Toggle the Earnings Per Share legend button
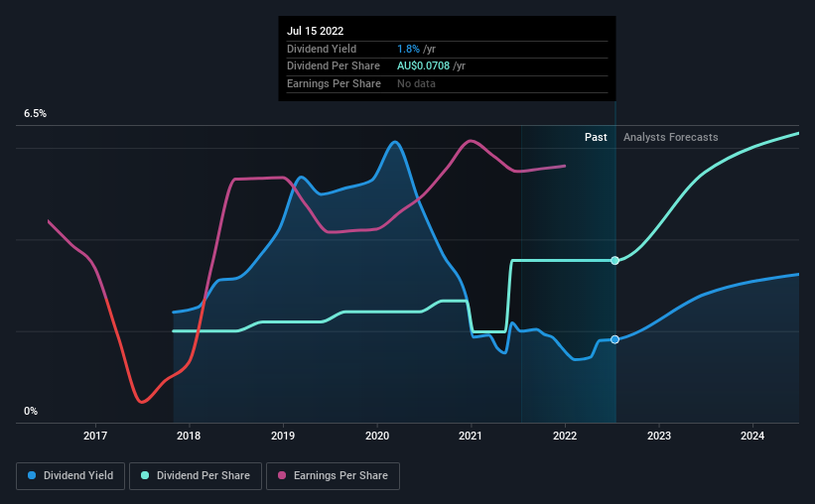This screenshot has height=504, width=815. pos(333,476)
